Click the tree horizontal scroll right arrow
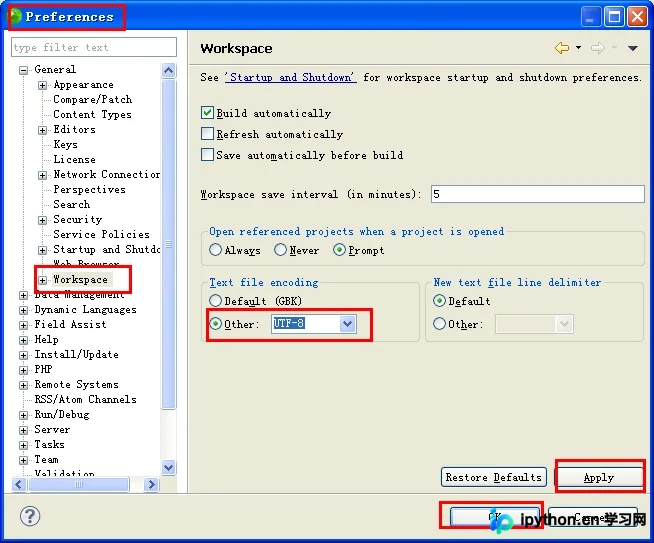The height and width of the screenshot is (543, 654). 151,485
